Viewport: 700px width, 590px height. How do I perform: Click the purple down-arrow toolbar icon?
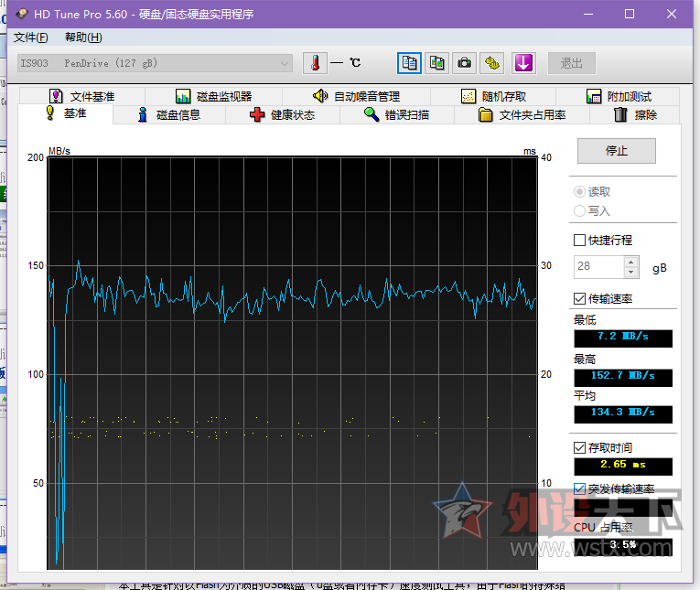(523, 63)
